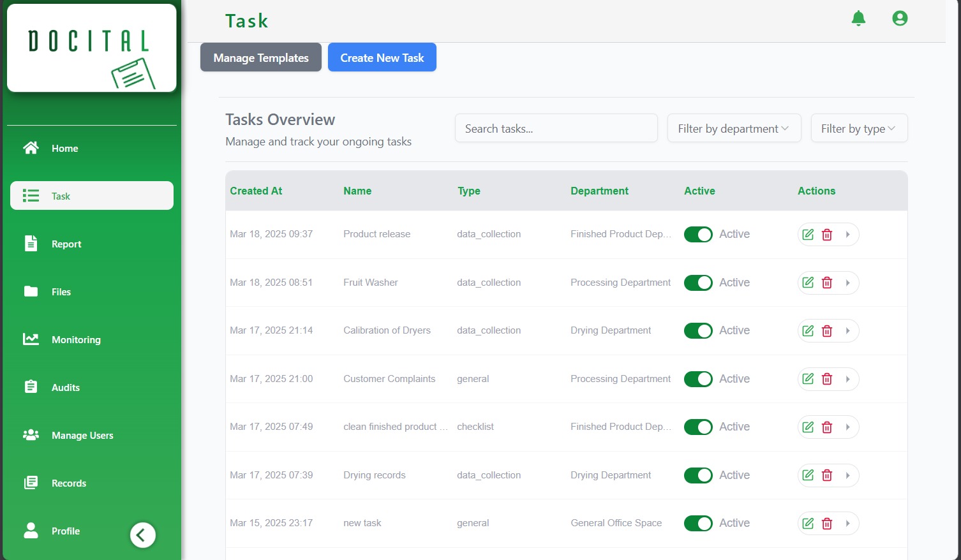The width and height of the screenshot is (961, 560).
Task: Select the Task sidebar item
Action: pyautogui.click(x=92, y=196)
